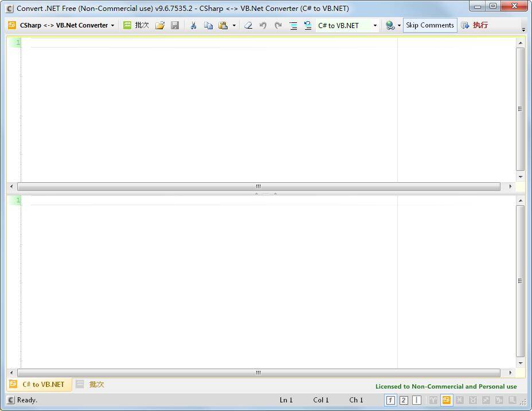The image size is (532, 411).
Task: Switch to the 批次 tab at bottom
Action: click(x=92, y=385)
